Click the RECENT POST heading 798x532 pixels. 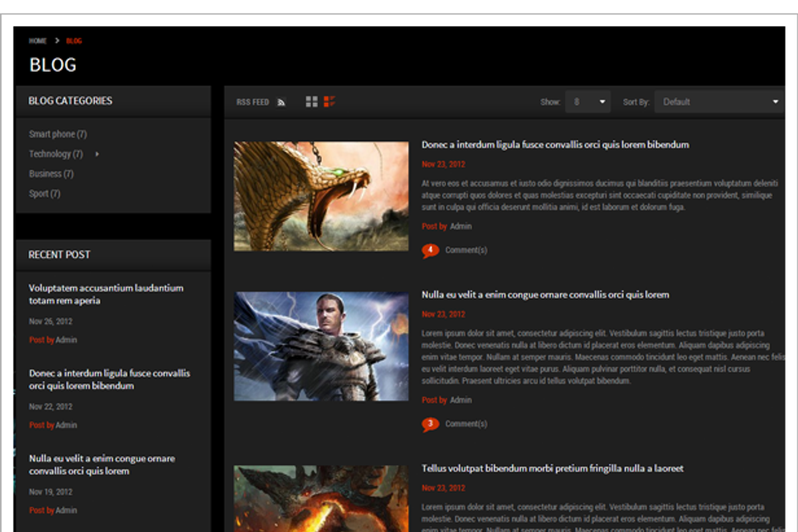(x=59, y=255)
